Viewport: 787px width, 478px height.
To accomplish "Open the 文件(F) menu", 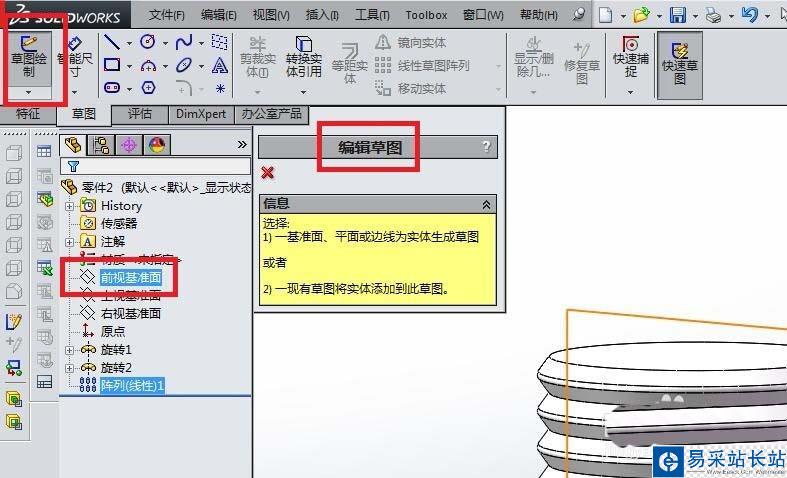I will click(x=167, y=15).
